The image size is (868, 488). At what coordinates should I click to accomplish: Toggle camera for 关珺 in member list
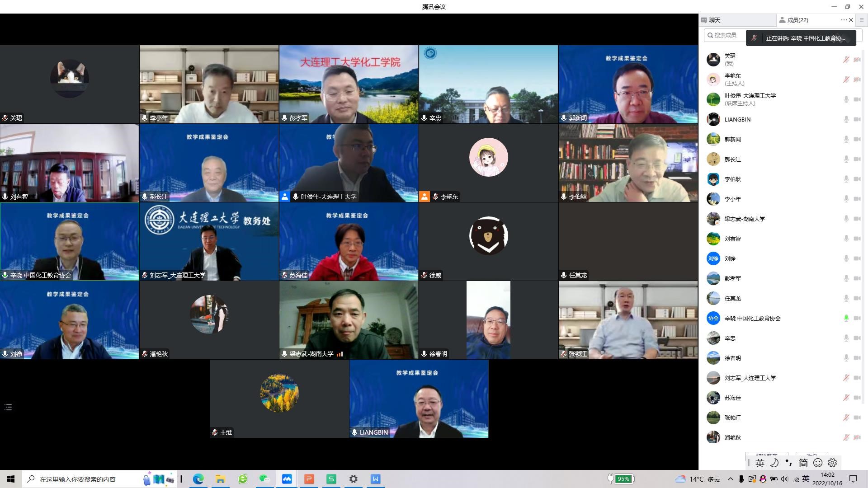[857, 60]
